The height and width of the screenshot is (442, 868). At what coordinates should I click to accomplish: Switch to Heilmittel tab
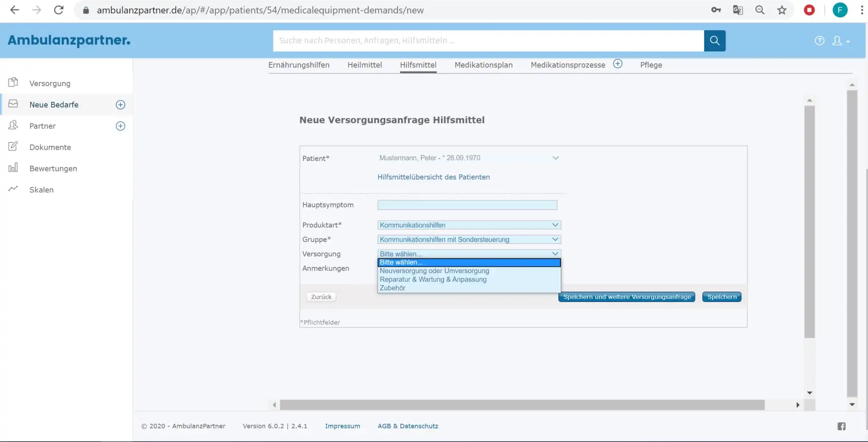tap(364, 65)
